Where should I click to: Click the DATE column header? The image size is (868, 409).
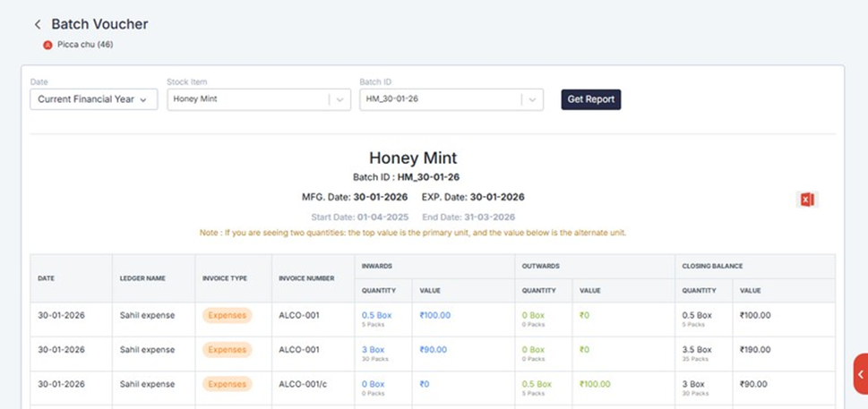pos(47,278)
